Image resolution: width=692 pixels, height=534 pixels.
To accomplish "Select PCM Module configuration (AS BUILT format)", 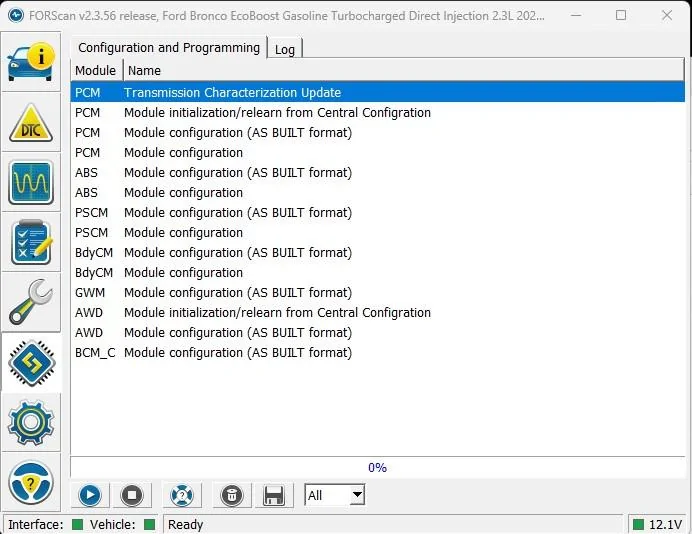I will (x=378, y=132).
